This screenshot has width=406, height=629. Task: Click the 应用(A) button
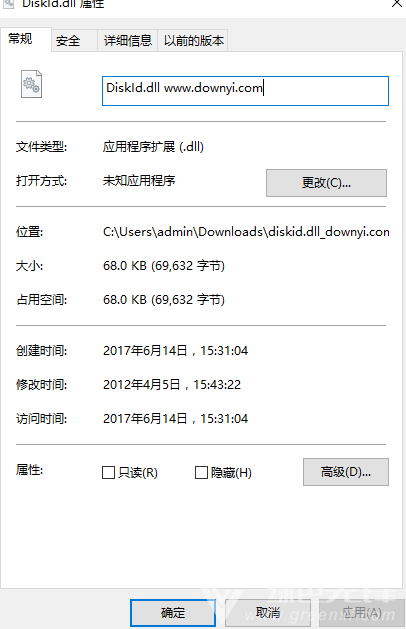[x=361, y=613]
